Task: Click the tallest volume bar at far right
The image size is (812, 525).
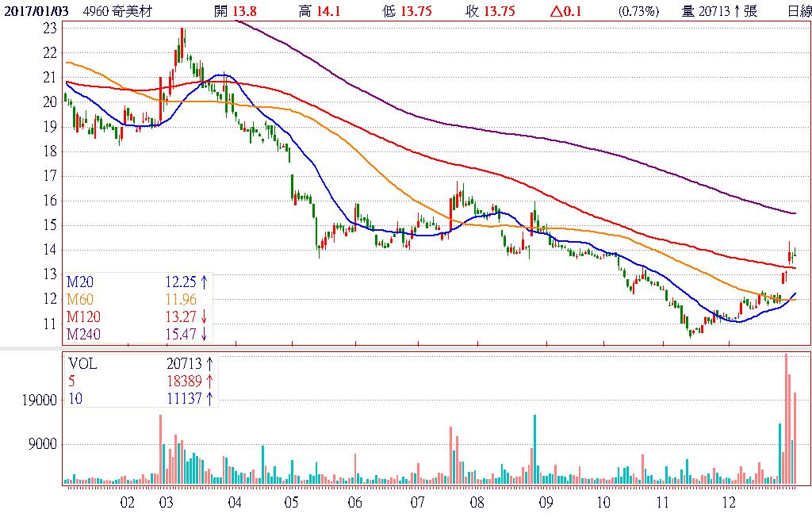Action: 786,419
